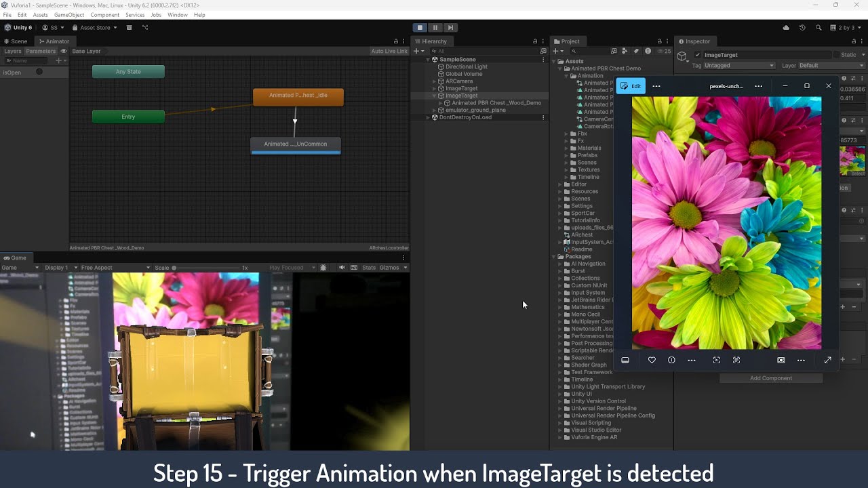
Task: Expand the Fbx folder in Project
Action: [x=566, y=134]
